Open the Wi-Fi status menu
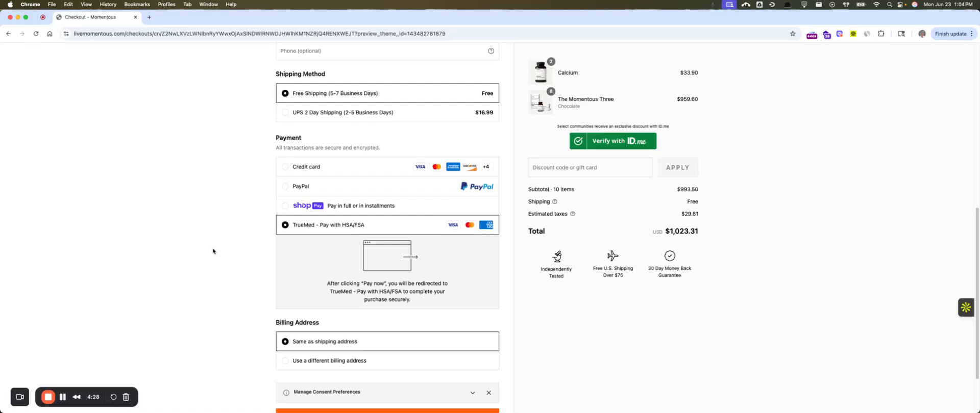Viewport: 980px width, 413px height. (876, 5)
